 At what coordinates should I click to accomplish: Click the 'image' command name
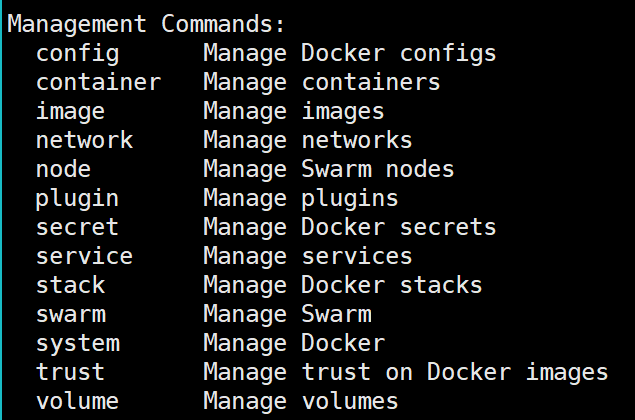click(70, 111)
